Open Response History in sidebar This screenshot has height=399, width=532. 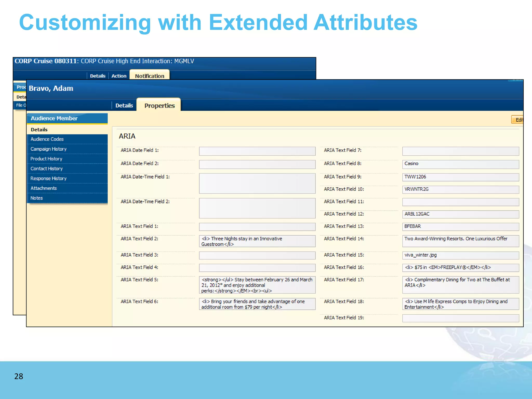point(67,178)
